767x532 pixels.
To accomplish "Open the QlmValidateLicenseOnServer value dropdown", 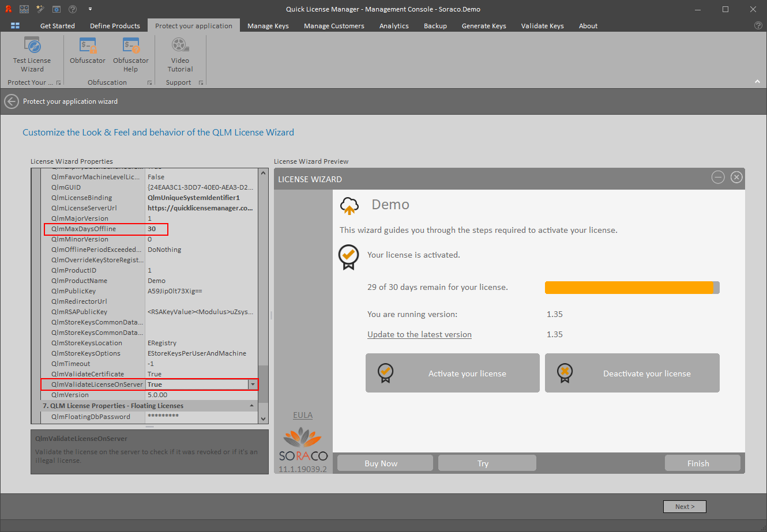I will click(253, 384).
